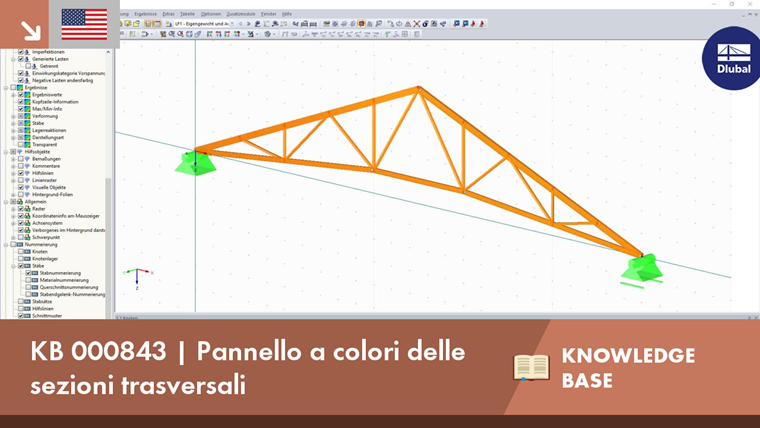The height and width of the screenshot is (428, 760).
Task: Select the Achsensystem row
Action: [47, 223]
